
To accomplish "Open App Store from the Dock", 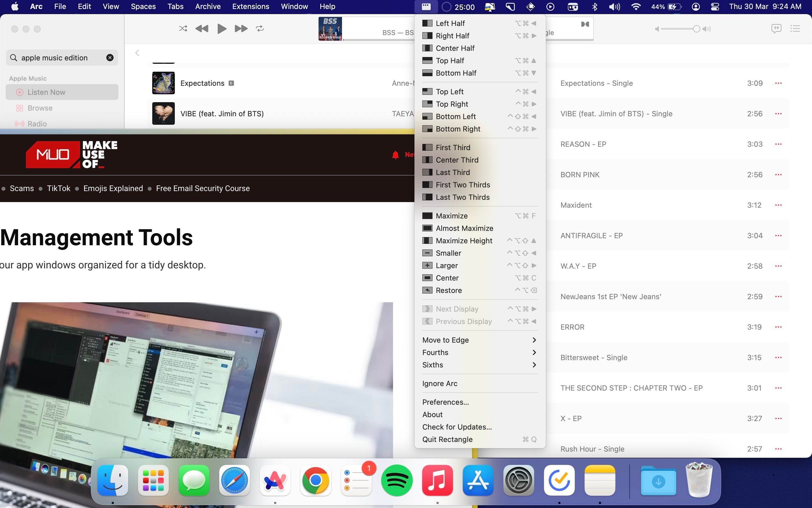I will coord(478,480).
